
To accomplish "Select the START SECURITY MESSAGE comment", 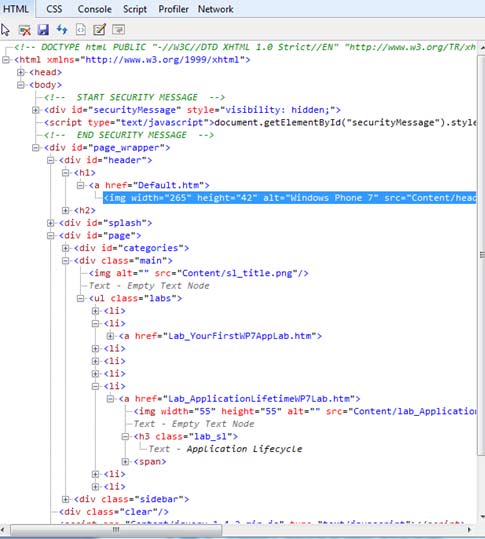I will point(134,97).
